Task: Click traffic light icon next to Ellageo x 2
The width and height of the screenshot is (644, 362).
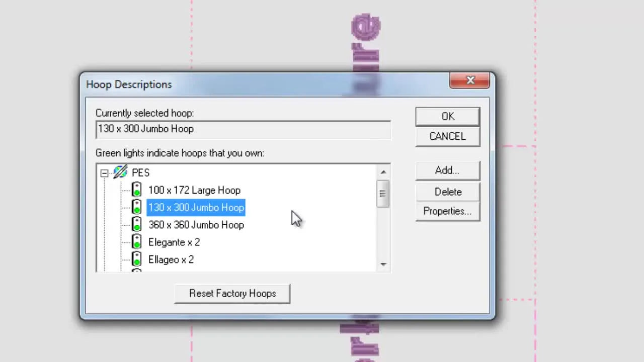Action: pyautogui.click(x=136, y=259)
